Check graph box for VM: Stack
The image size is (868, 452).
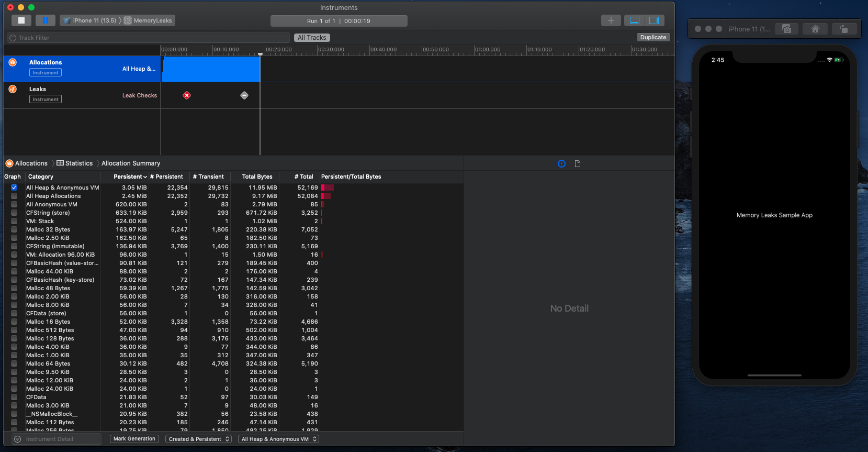14,221
